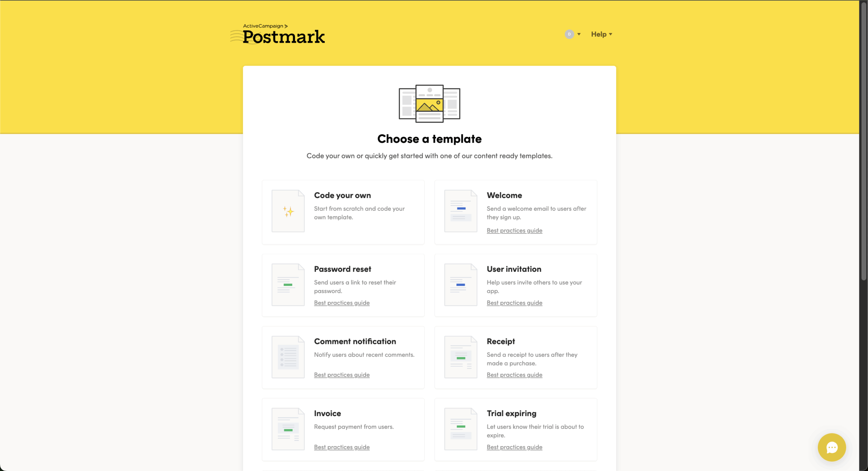Click the "Choose a template" heading

pos(429,139)
